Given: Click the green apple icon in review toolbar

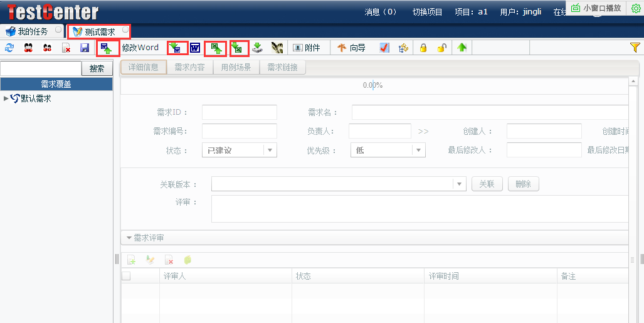Looking at the screenshot, I should click(x=187, y=260).
